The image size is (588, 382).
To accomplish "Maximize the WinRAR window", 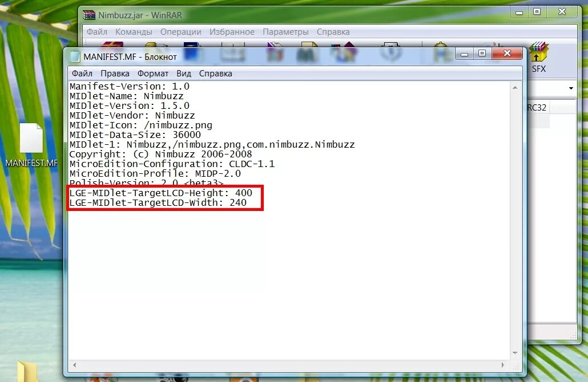I will point(537,12).
